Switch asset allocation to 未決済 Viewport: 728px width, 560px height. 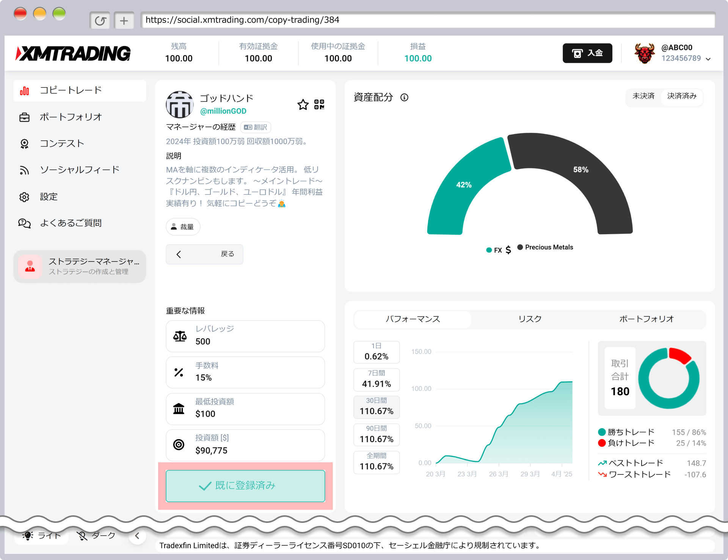643,96
